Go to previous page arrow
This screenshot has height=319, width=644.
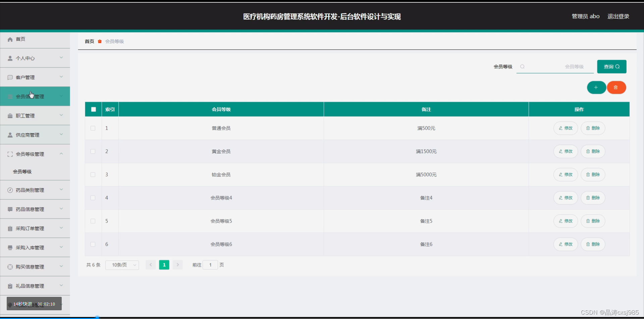pyautogui.click(x=151, y=265)
